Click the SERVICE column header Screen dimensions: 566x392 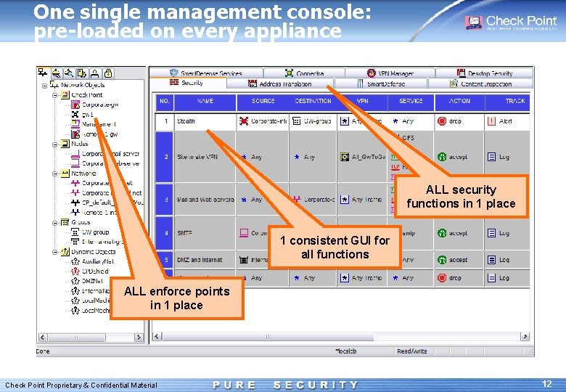(x=411, y=102)
